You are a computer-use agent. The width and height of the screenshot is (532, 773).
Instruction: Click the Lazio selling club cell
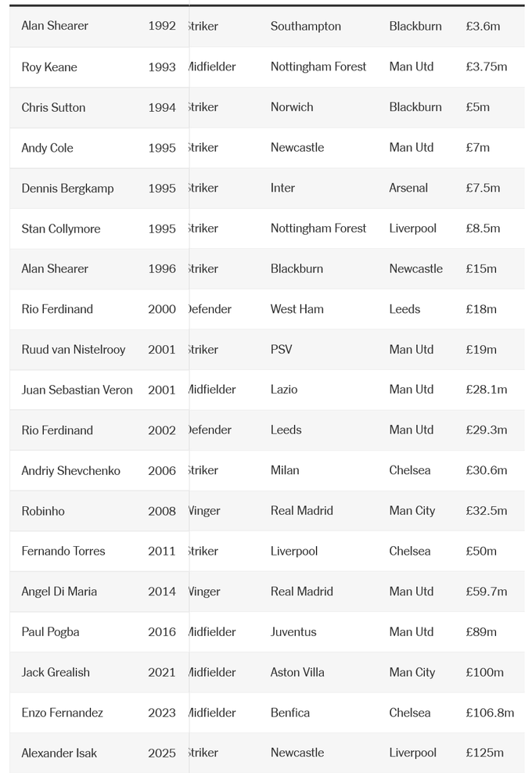[284, 390]
